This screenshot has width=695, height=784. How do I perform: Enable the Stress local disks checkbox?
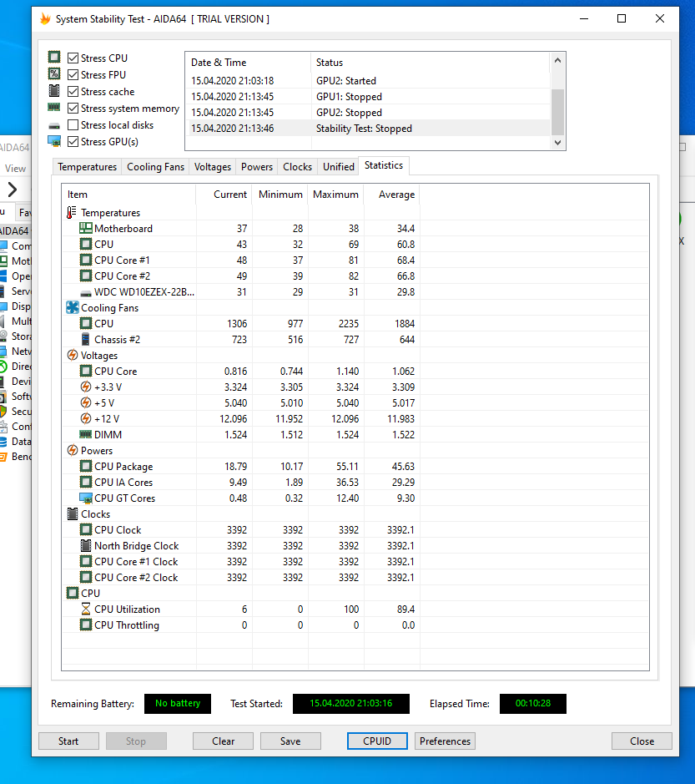coord(73,125)
